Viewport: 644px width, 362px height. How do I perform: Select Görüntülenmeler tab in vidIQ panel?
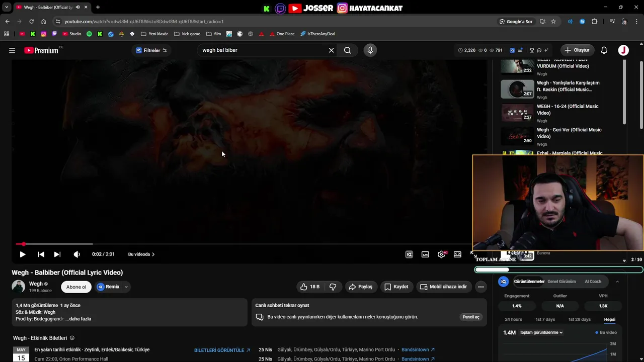[x=529, y=282]
